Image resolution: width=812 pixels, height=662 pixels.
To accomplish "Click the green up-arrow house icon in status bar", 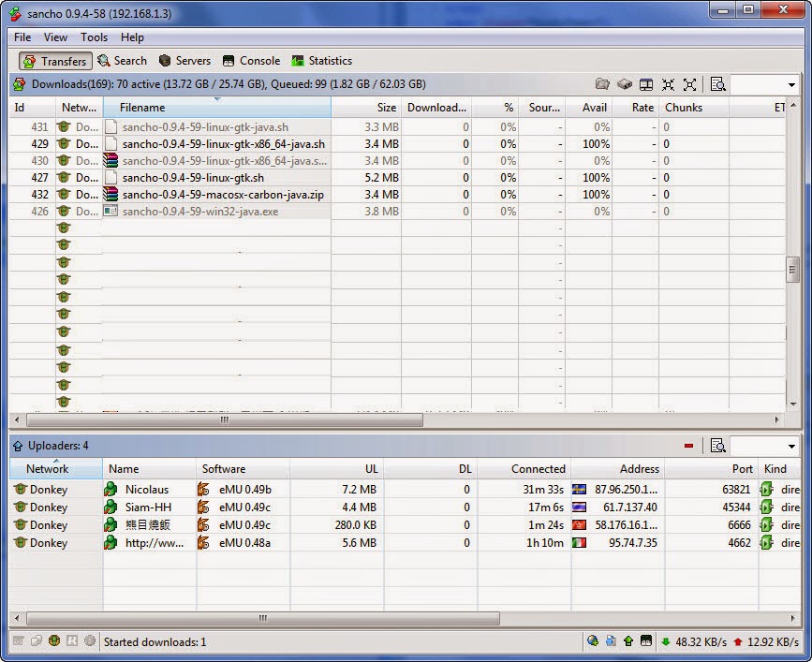I will coord(628,641).
